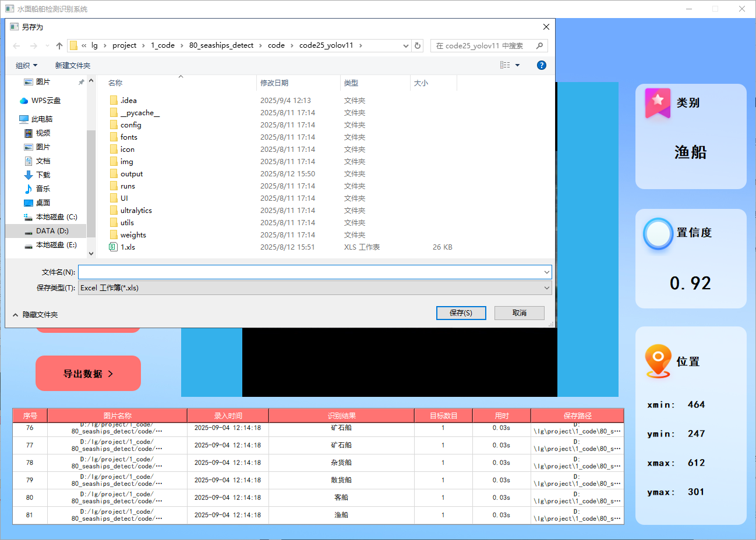The width and height of the screenshot is (756, 540).
Task: Open the file name combo dropdown
Action: point(547,272)
